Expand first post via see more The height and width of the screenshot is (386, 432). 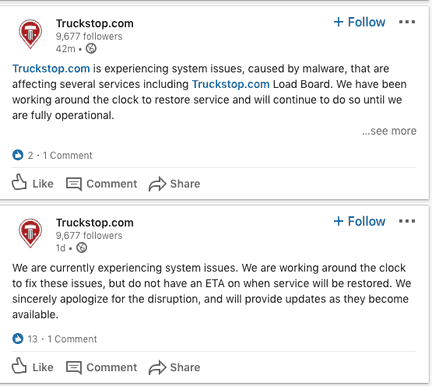pyautogui.click(x=389, y=131)
